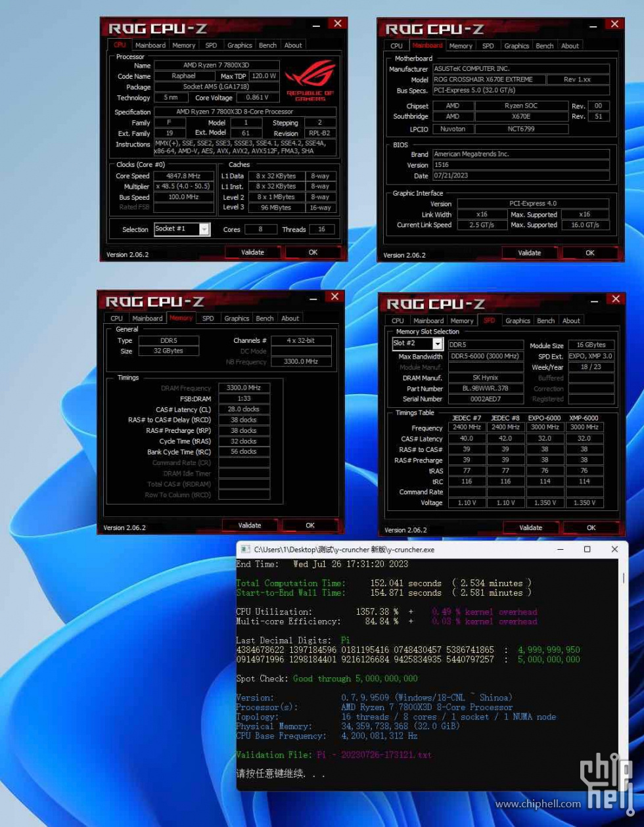Click memory Size 32 GBytes field

pos(168,351)
